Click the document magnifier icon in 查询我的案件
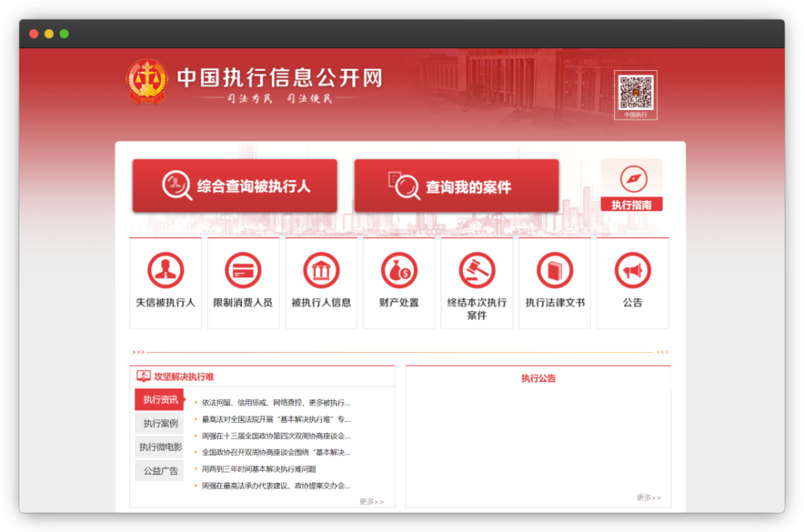 coord(404,186)
